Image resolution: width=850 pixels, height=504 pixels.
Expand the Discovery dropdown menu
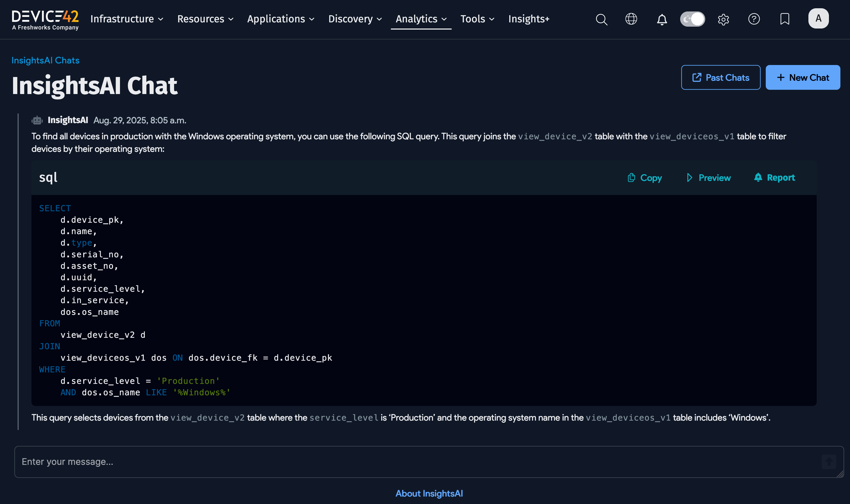point(355,19)
